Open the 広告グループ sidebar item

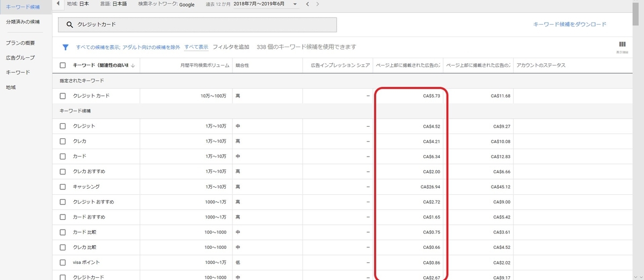20,57
